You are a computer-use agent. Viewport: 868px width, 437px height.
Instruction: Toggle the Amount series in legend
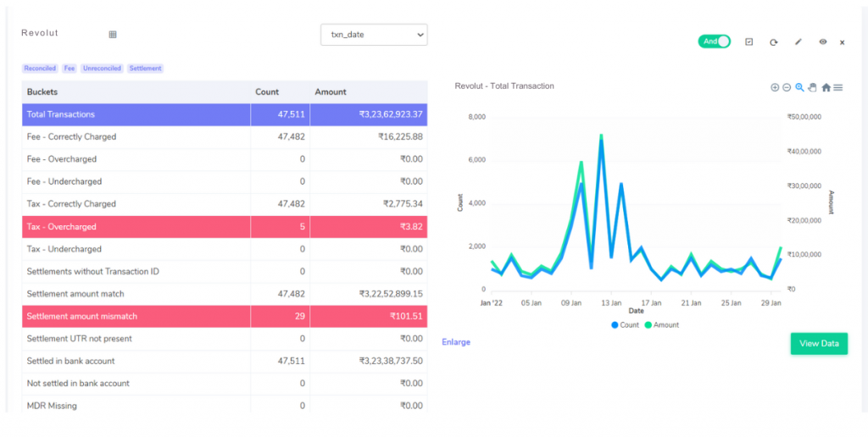(661, 325)
